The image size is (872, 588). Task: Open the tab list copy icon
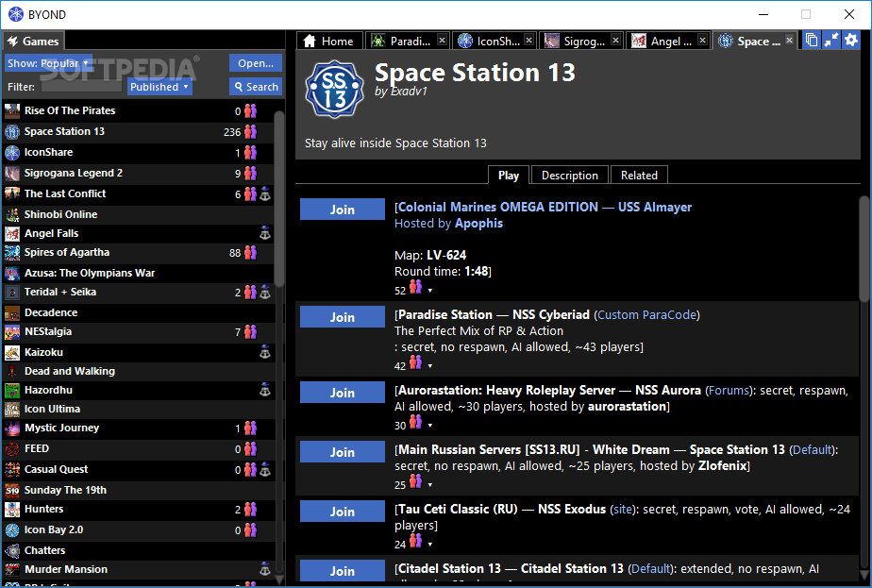(812, 41)
